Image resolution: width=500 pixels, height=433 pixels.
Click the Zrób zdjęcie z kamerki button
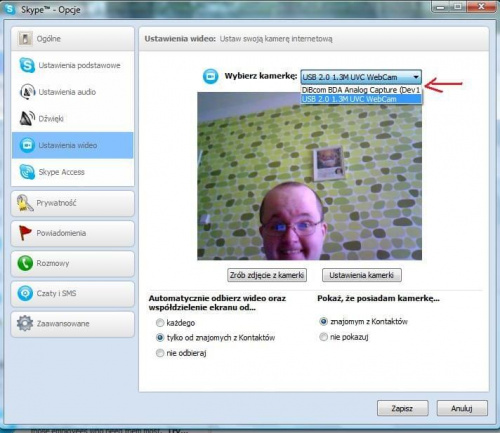click(267, 275)
